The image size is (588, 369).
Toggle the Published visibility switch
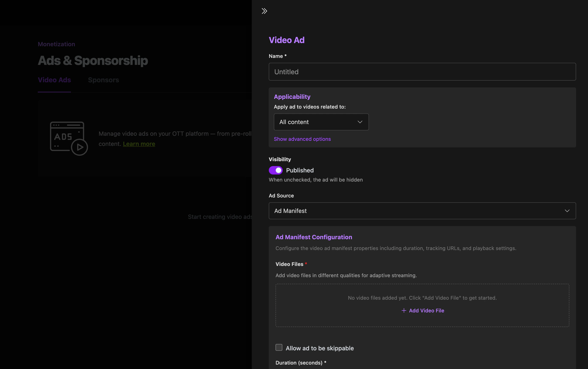[276, 170]
